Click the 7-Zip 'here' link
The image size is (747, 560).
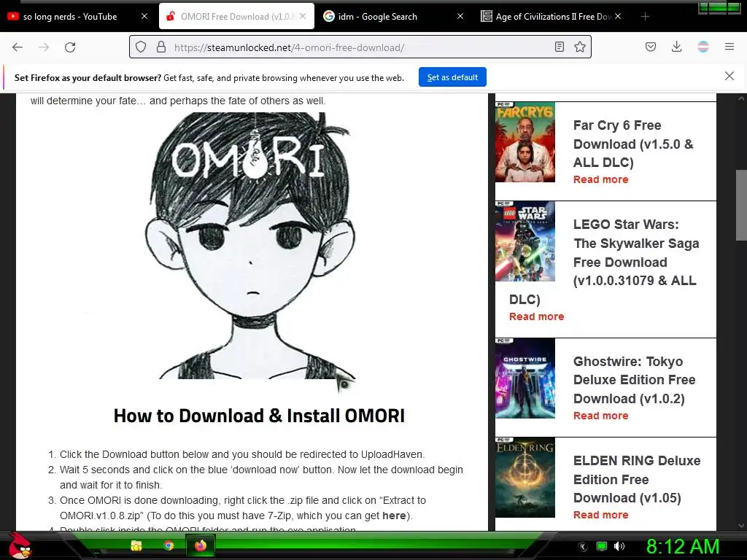[x=394, y=516]
